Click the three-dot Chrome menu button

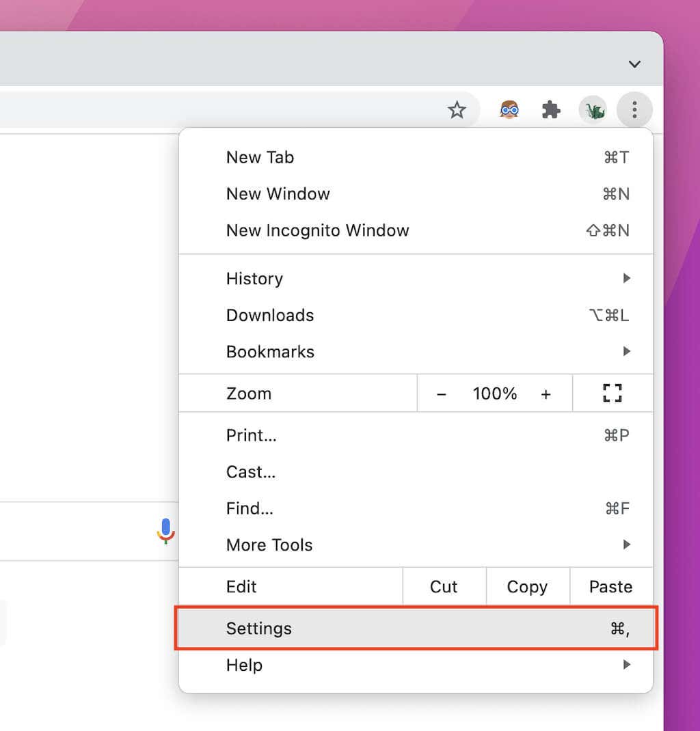point(634,109)
